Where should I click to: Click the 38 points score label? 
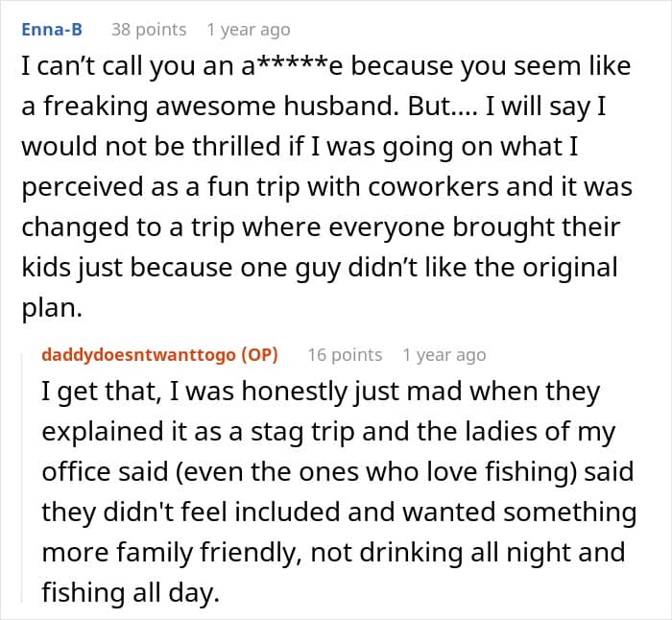click(149, 30)
